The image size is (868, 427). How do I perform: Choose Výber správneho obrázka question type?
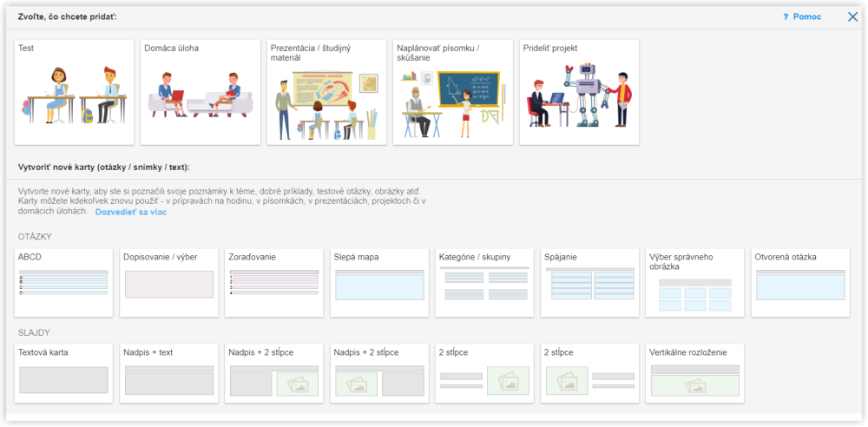coord(694,283)
